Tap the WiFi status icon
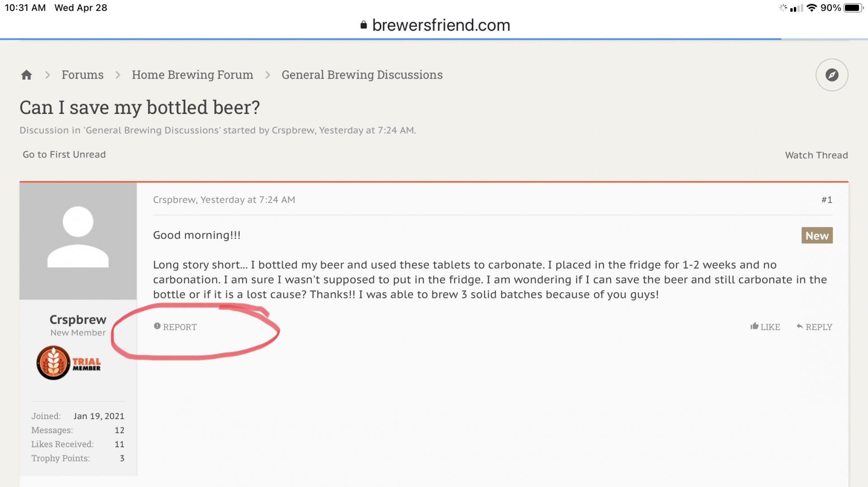 tap(811, 8)
